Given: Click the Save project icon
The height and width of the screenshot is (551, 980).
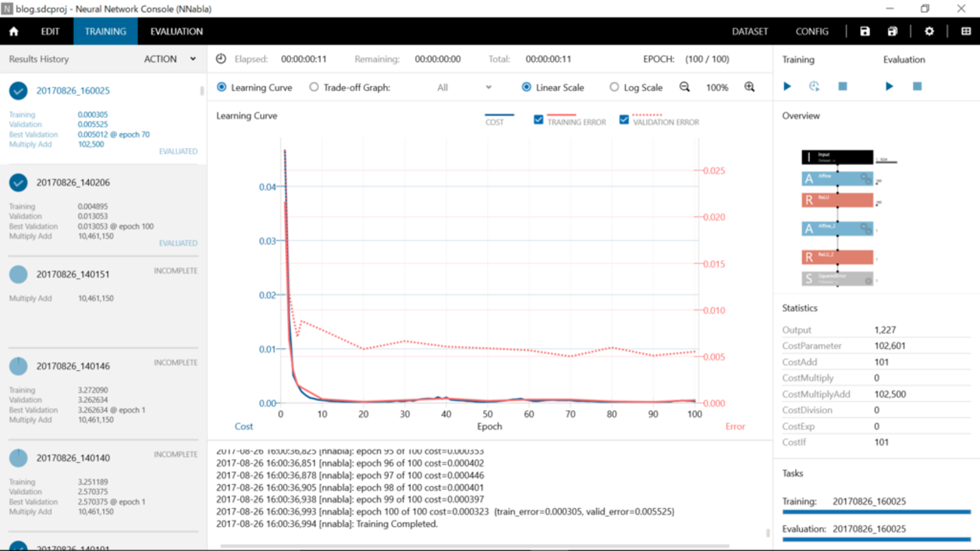Looking at the screenshot, I should pos(865,32).
